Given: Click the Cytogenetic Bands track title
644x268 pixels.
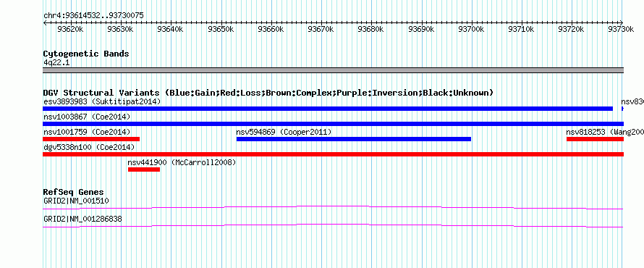Looking at the screenshot, I should coord(86,54).
